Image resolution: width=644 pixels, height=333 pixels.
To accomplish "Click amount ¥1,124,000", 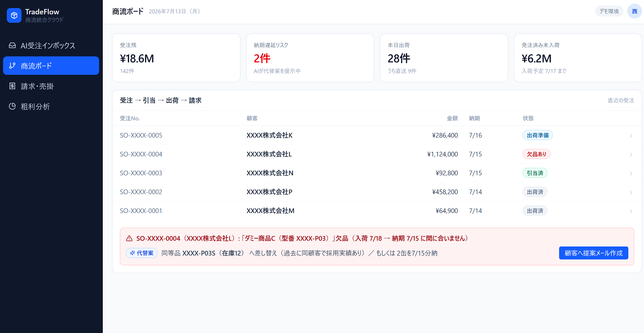I will [x=442, y=154].
